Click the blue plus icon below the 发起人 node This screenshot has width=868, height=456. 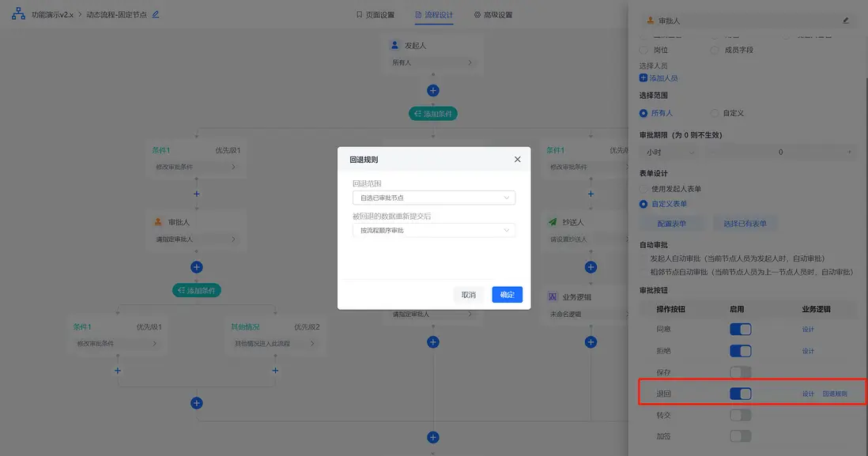click(432, 90)
